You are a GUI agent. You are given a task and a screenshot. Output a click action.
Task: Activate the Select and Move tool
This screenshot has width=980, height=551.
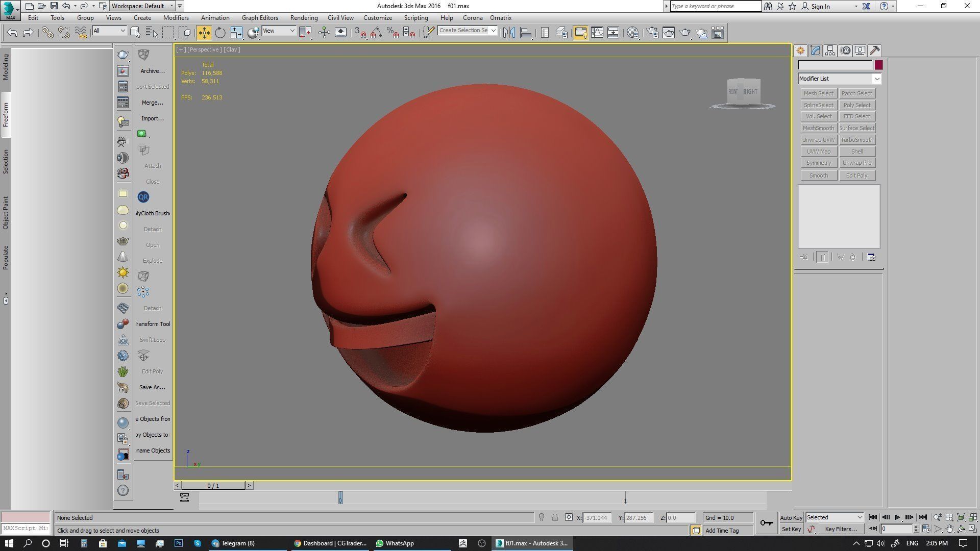204,33
